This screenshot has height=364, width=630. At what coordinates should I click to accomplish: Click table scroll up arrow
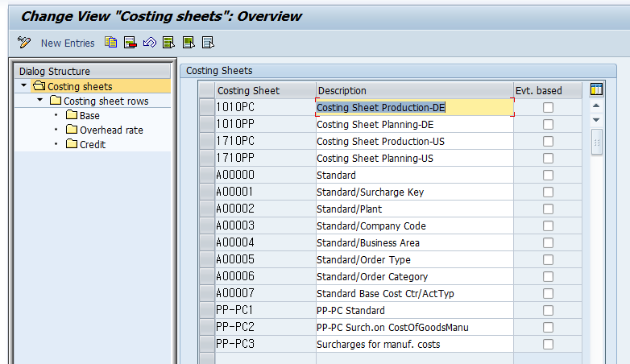click(596, 105)
